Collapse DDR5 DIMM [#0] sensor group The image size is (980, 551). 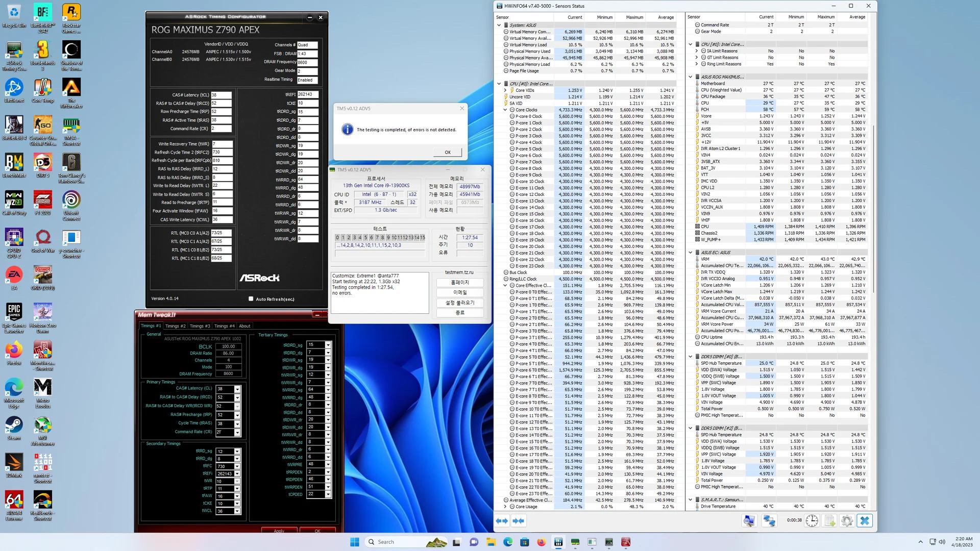[x=691, y=357]
